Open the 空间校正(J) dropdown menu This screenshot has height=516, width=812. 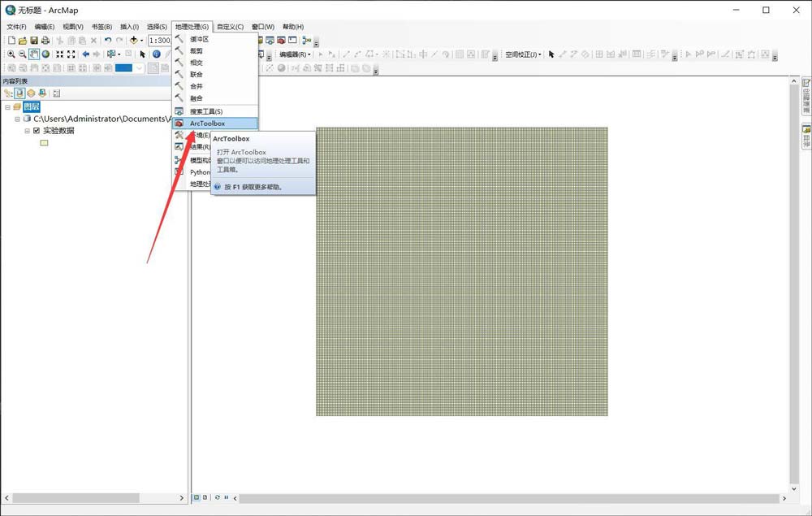pyautogui.click(x=523, y=54)
